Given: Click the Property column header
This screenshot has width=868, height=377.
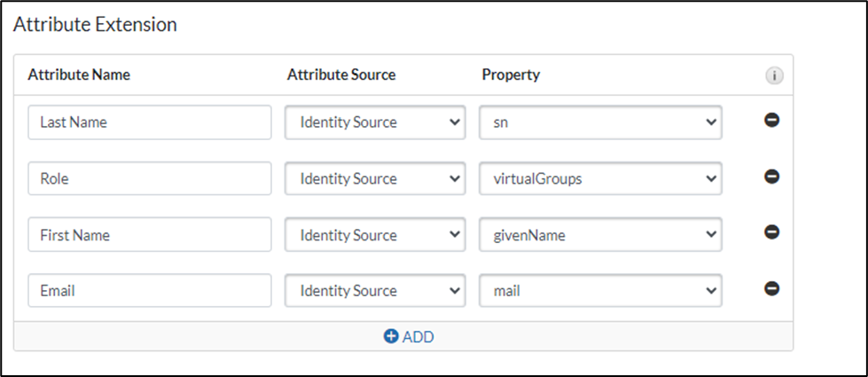Looking at the screenshot, I should pos(511,75).
